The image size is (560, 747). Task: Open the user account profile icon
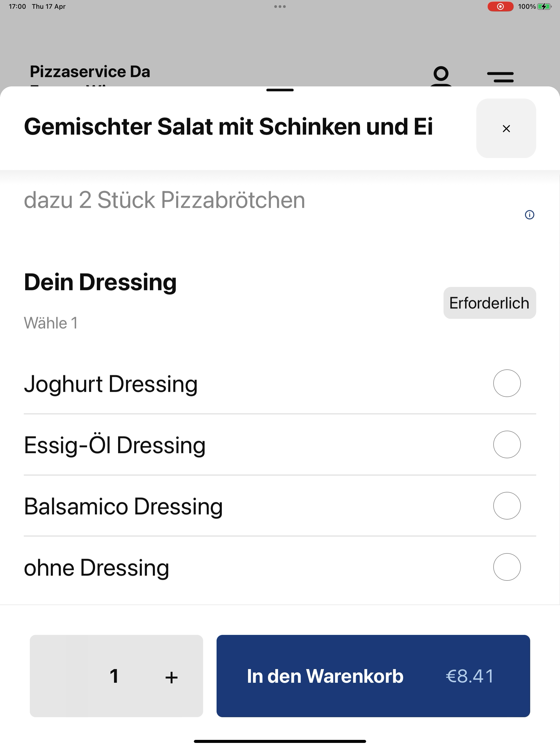point(441,76)
